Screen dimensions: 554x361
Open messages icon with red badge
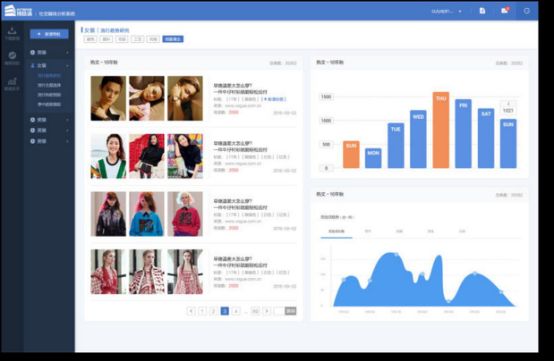(505, 11)
